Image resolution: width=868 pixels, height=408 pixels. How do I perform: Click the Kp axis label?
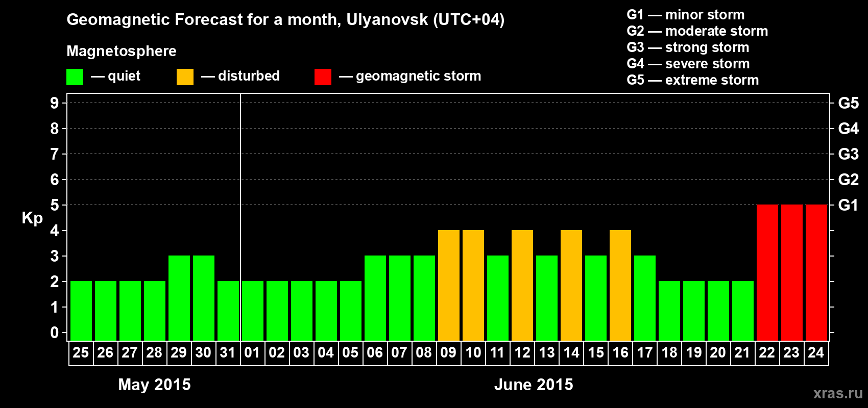pos(32,218)
